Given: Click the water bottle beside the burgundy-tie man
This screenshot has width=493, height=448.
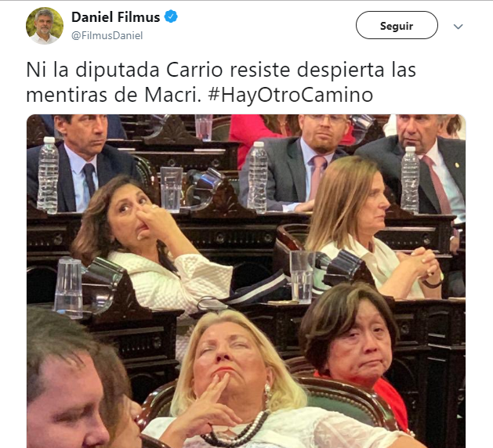Looking at the screenshot, I should pos(410,179).
